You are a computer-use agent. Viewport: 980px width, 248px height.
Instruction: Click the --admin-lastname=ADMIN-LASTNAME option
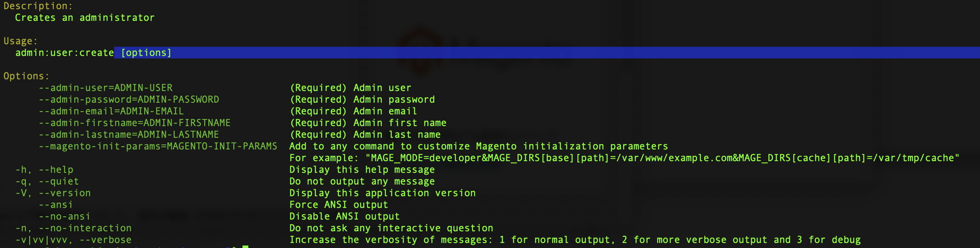pos(129,135)
